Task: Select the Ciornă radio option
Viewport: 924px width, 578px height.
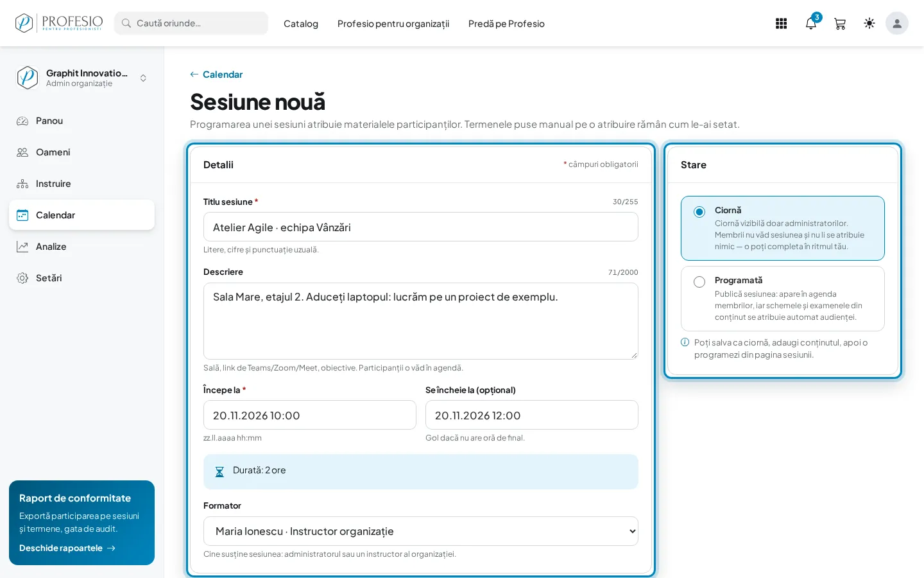Action: pos(699,212)
